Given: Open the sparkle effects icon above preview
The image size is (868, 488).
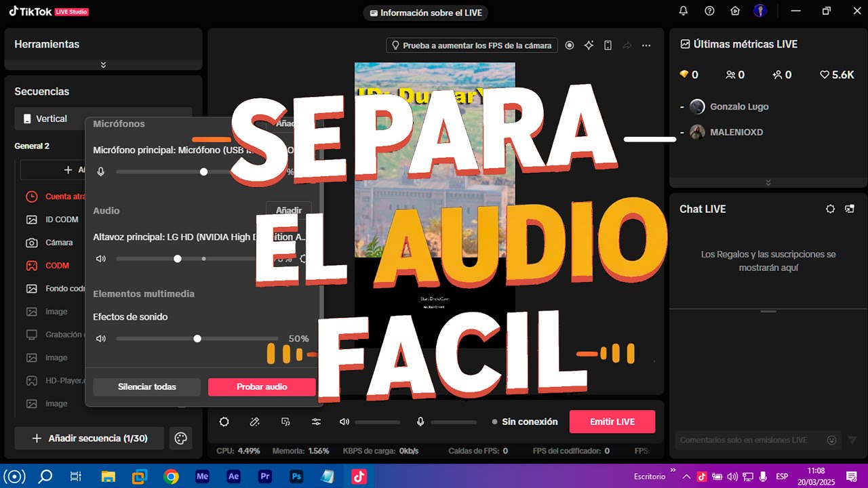Looking at the screenshot, I should coord(589,45).
